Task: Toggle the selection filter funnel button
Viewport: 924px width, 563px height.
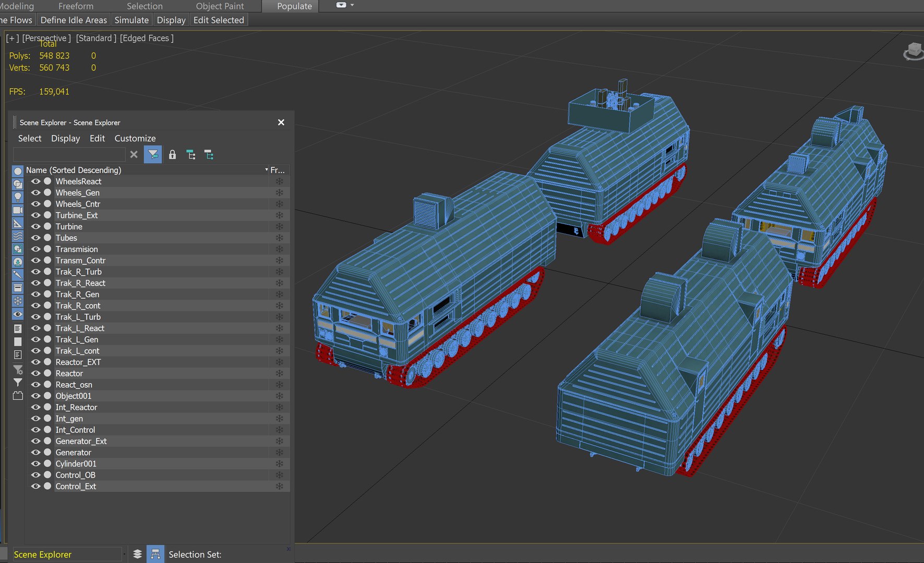Action: click(x=153, y=155)
